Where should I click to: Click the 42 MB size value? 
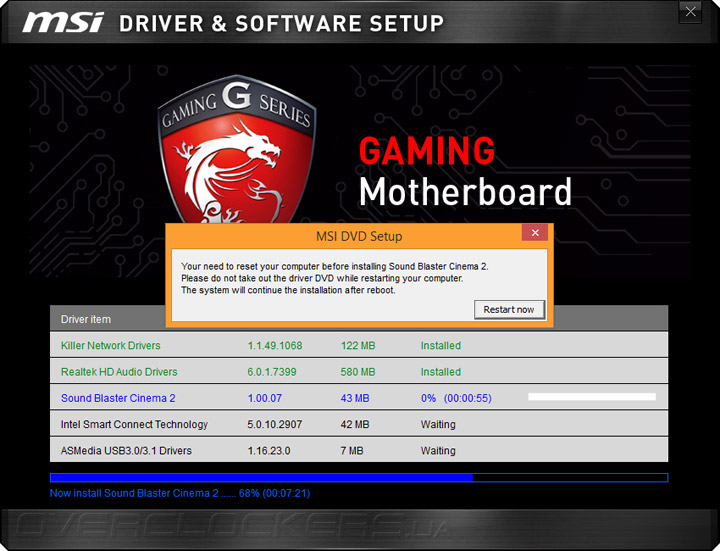coord(355,424)
